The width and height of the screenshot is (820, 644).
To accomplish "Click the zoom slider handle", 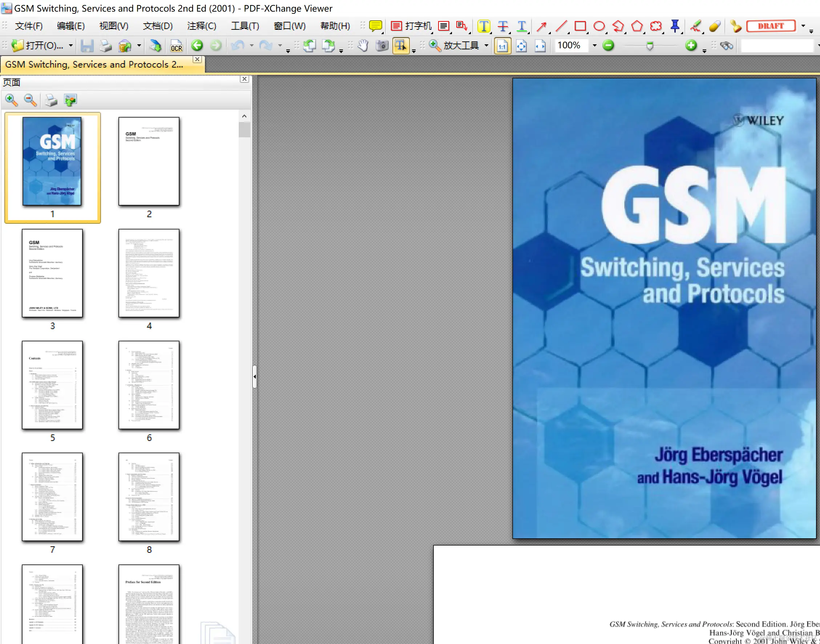I will click(650, 46).
